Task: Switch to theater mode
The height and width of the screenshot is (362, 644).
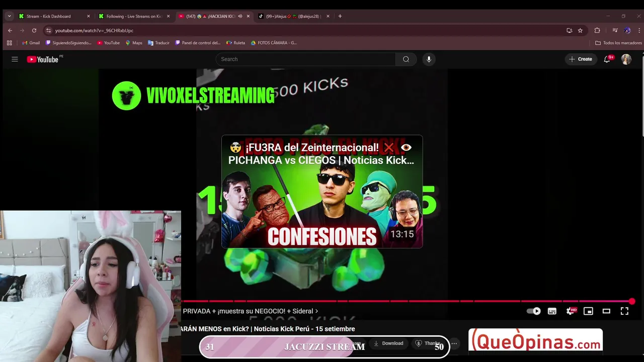Action: coord(606,311)
